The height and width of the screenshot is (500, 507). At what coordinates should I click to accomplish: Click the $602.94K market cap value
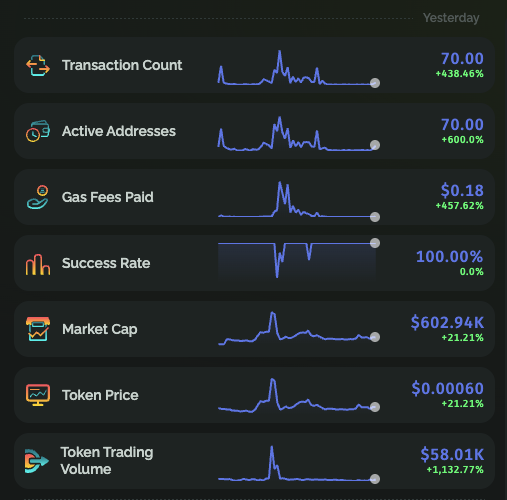(x=447, y=323)
